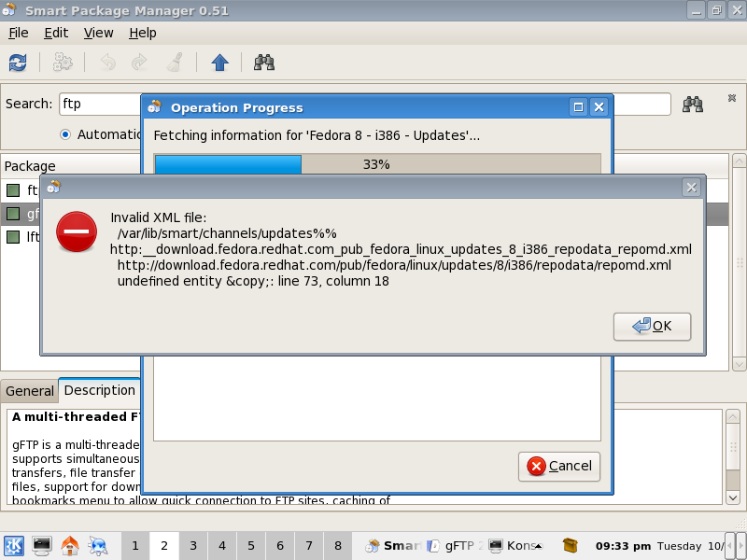This screenshot has width=747, height=560.
Task: Switch to virtual desktop 4
Action: (222, 546)
